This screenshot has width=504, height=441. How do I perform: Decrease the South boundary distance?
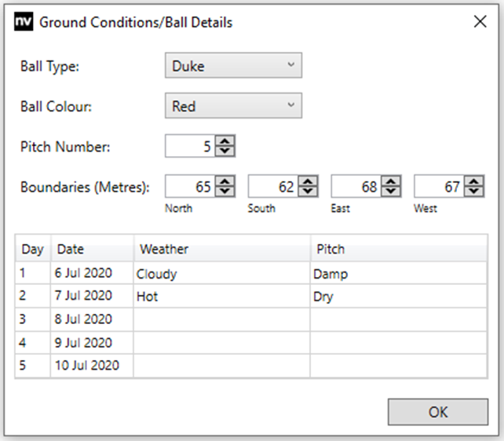click(x=309, y=191)
